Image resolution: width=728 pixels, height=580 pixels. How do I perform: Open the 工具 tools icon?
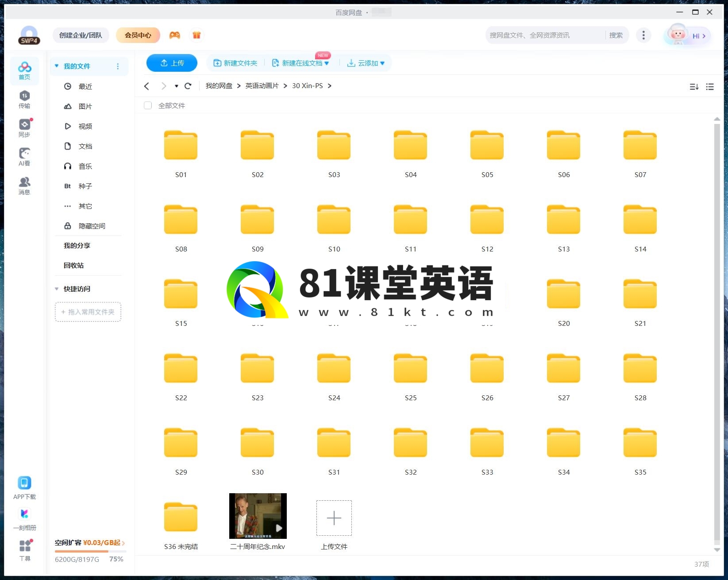click(x=25, y=550)
